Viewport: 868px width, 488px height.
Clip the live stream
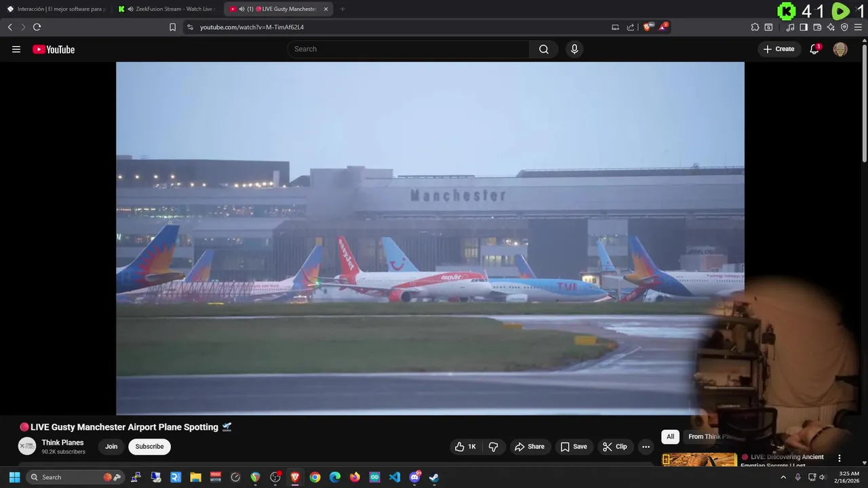click(614, 447)
